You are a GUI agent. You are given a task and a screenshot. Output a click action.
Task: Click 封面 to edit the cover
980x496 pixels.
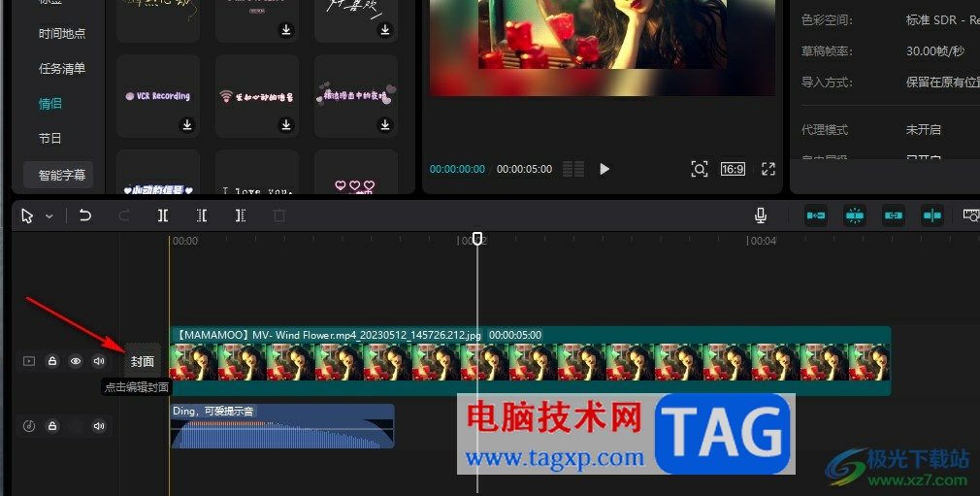[x=143, y=361]
